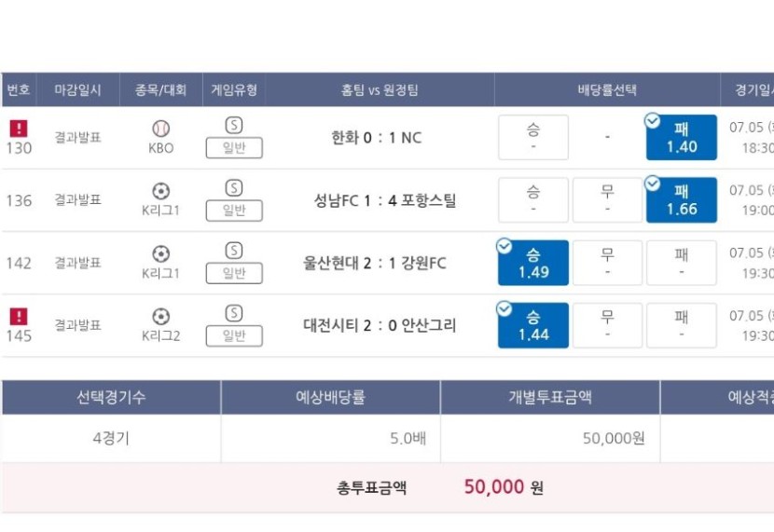Select 패 option for 대전시티 vs 안산그리
The height and width of the screenshot is (532, 774).
681,325
